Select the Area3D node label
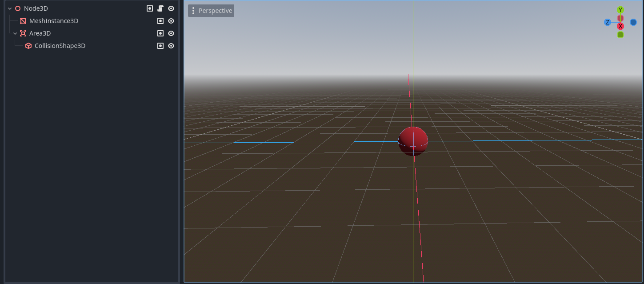The height and width of the screenshot is (284, 644). (x=40, y=33)
